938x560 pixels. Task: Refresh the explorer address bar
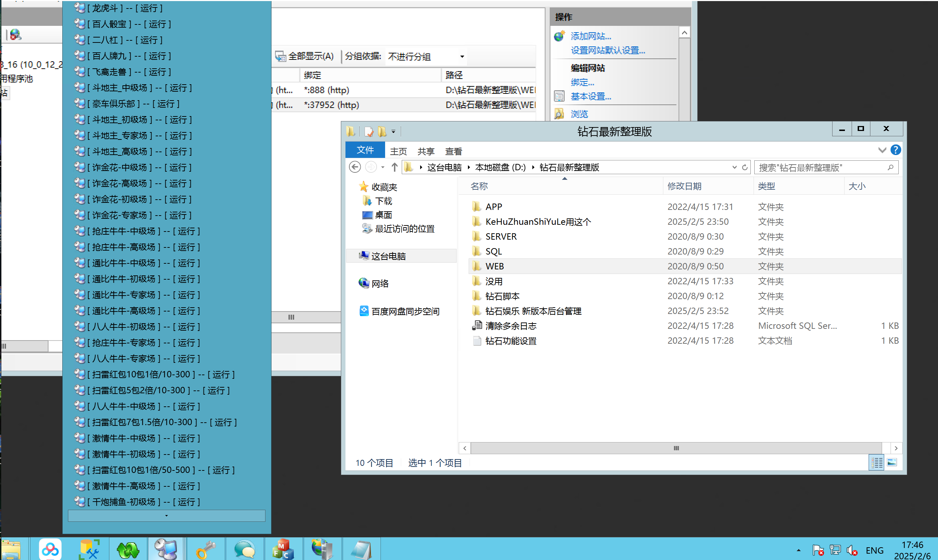[x=744, y=167]
